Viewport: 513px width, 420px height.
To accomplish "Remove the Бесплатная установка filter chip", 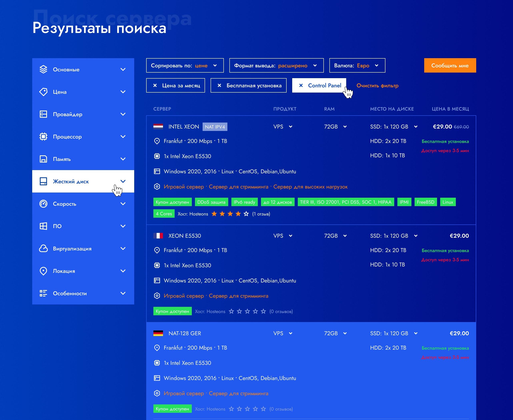I will point(219,85).
